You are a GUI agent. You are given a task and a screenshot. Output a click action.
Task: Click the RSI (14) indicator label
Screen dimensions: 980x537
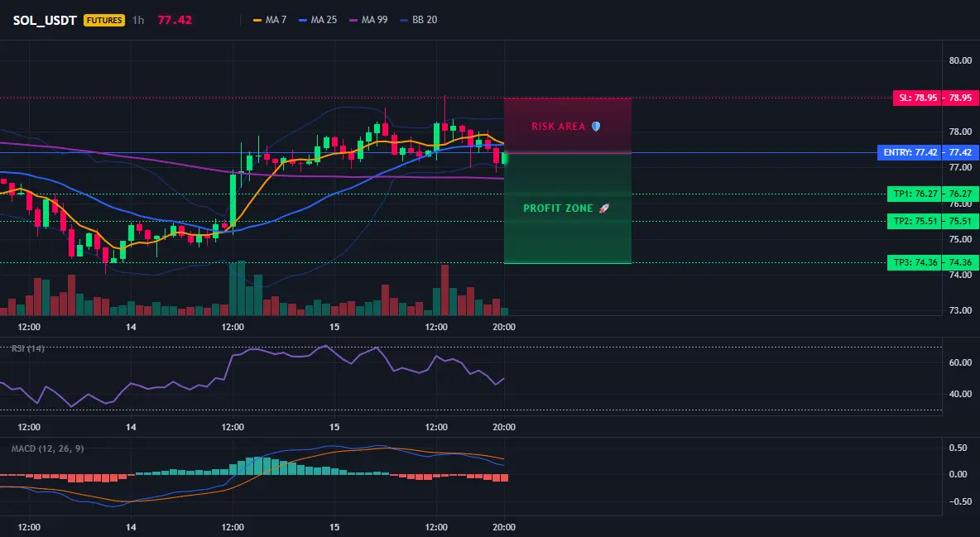click(x=28, y=348)
